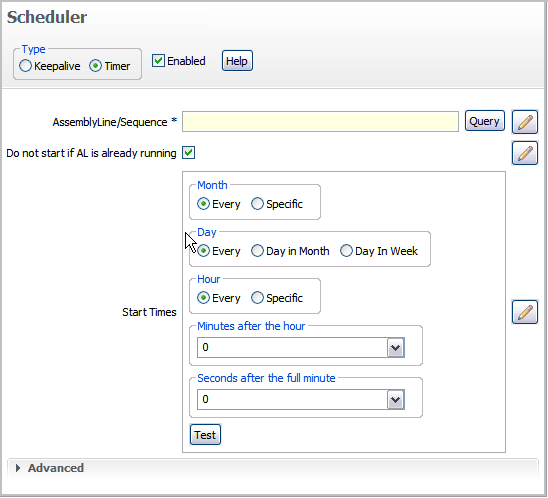The width and height of the screenshot is (548, 498).
Task: Select 'Day In Week' option
Action: pos(346,251)
